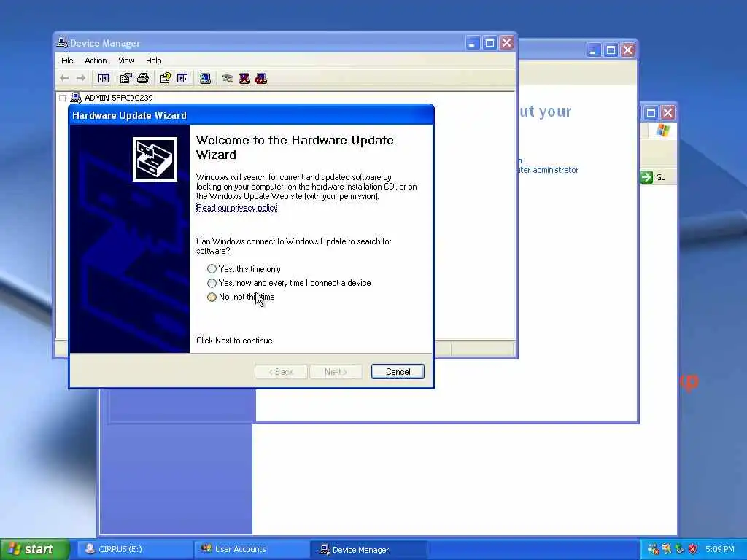
Task: Click the Cancel button in the wizard
Action: 398,371
